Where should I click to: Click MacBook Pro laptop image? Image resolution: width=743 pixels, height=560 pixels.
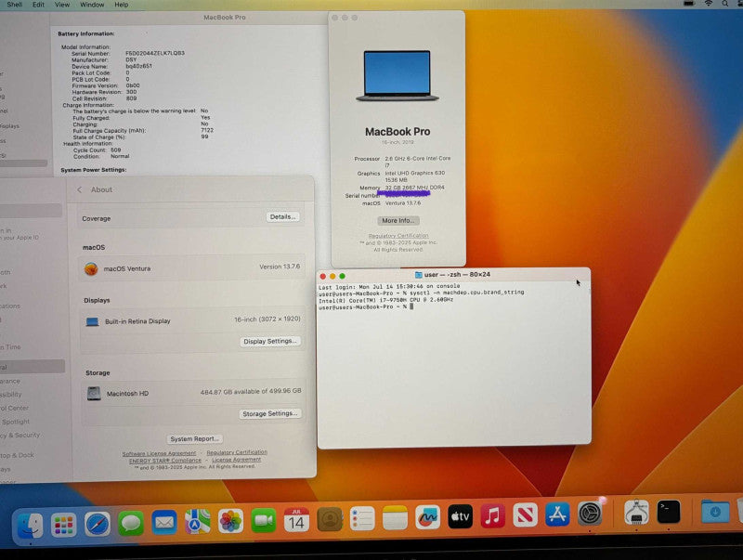(x=398, y=76)
